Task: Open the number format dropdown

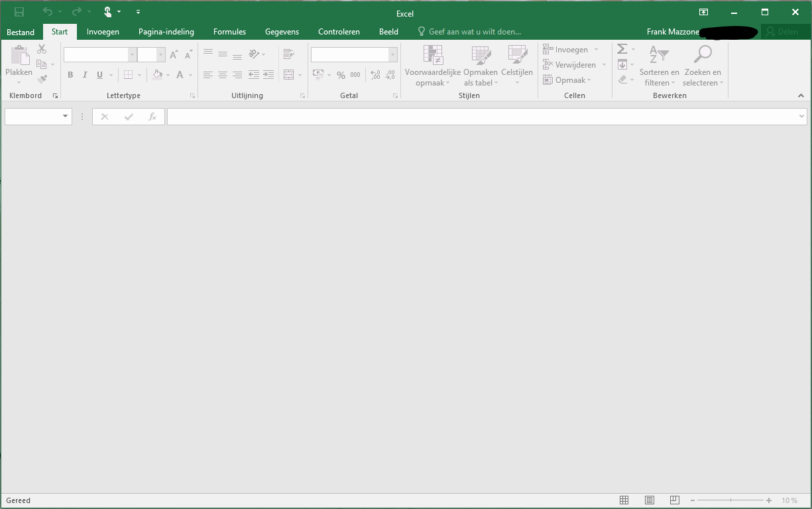Action: pyautogui.click(x=392, y=55)
